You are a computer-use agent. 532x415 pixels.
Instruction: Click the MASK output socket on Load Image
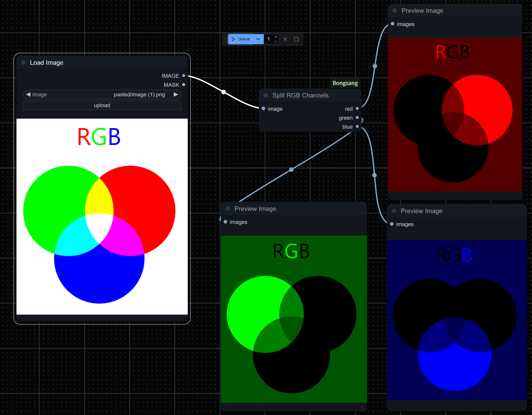[184, 85]
